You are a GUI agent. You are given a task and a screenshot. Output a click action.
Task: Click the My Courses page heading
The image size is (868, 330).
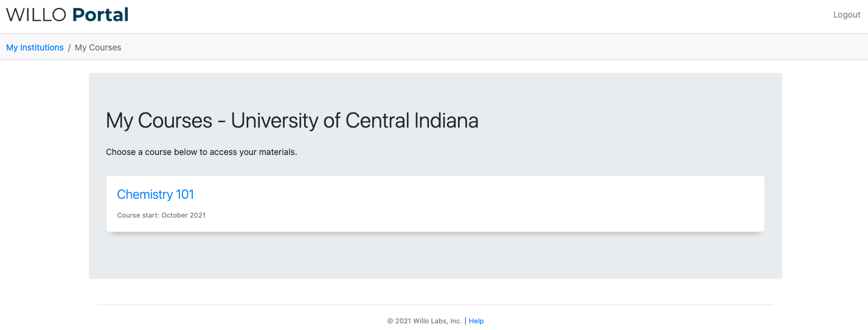pyautogui.click(x=292, y=120)
